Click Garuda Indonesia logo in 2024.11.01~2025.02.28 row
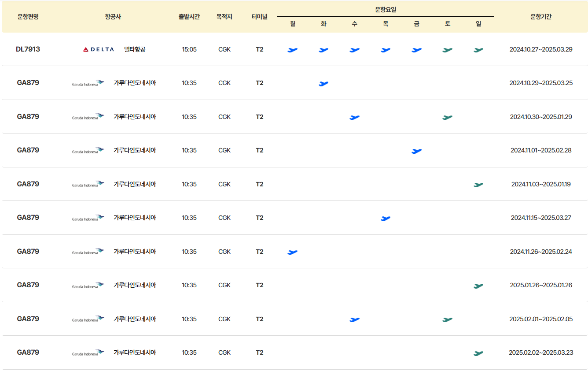Viewport: 588px width, 371px height. point(88,150)
